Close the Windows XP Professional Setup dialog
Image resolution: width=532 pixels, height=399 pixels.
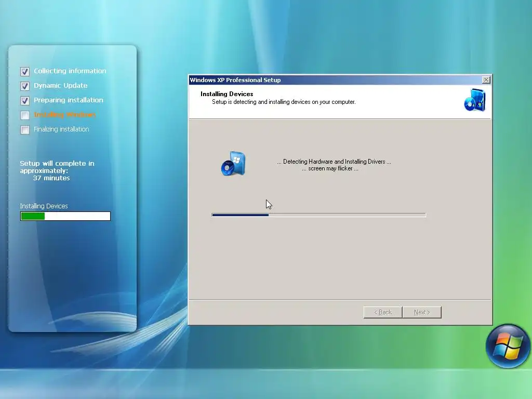[x=486, y=79]
